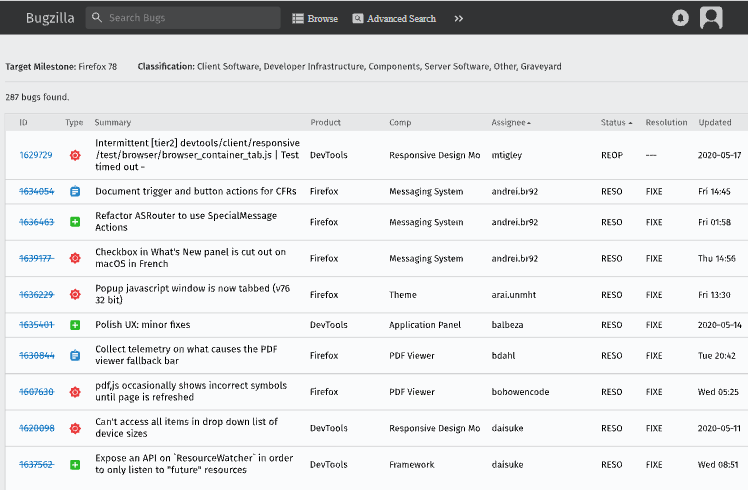748x490 pixels.
Task: Sort table by Summary column
Action: [113, 122]
